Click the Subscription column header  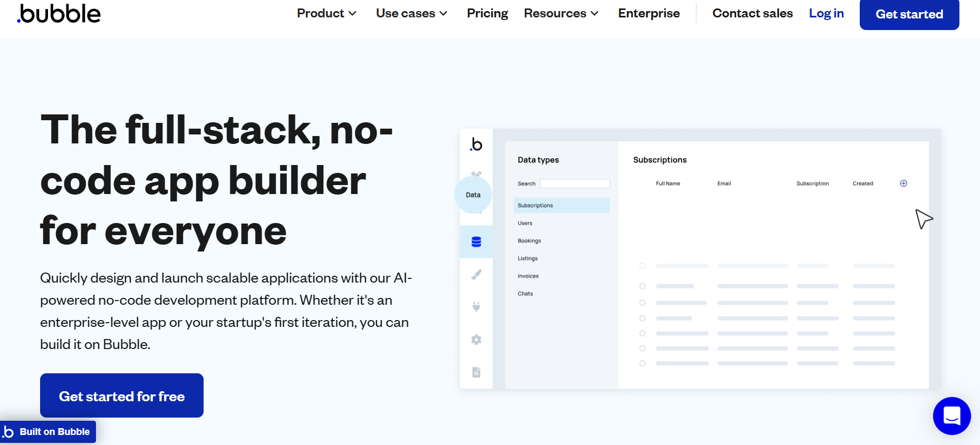point(813,183)
